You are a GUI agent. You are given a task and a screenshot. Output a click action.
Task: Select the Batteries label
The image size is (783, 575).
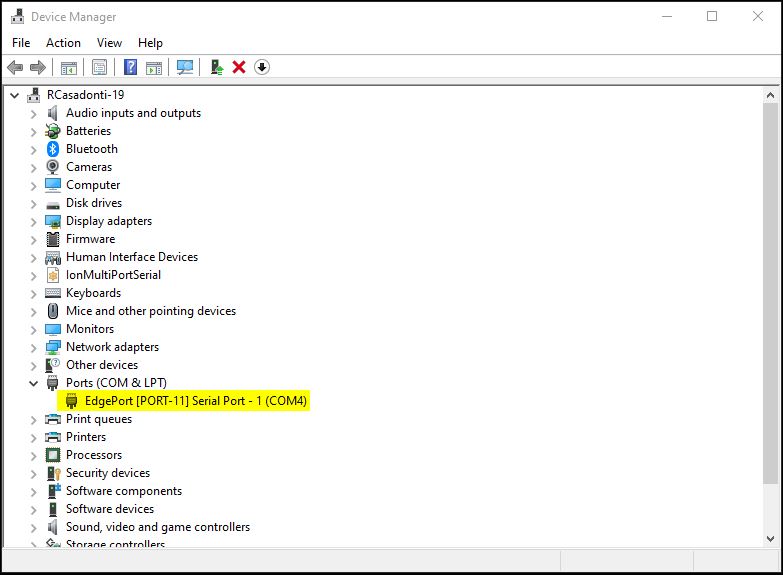pyautogui.click(x=88, y=131)
